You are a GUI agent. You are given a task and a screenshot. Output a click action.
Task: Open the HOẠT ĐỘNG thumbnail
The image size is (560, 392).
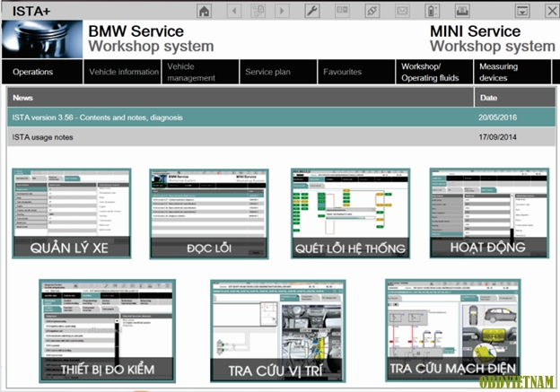[x=489, y=213]
